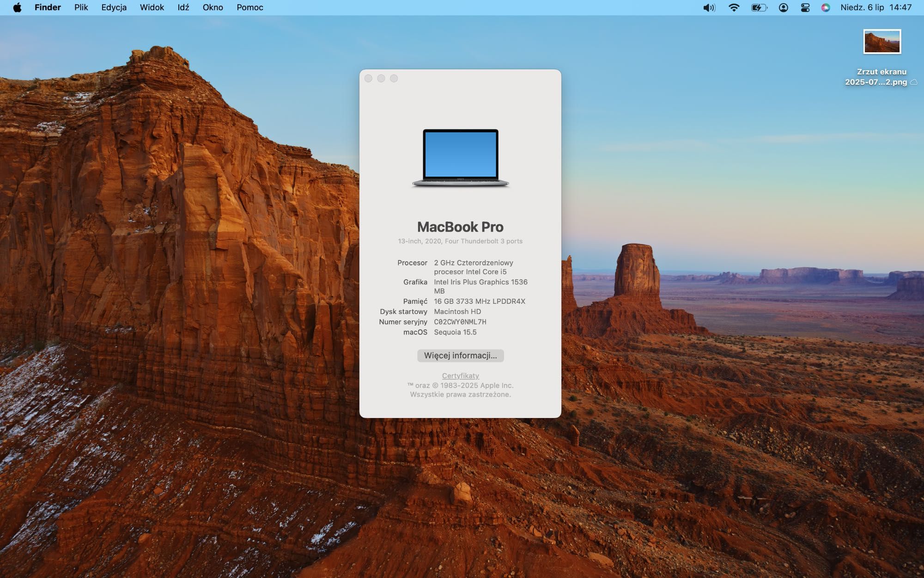The width and height of the screenshot is (924, 578).
Task: Open the user account menu icon
Action: 783,7
